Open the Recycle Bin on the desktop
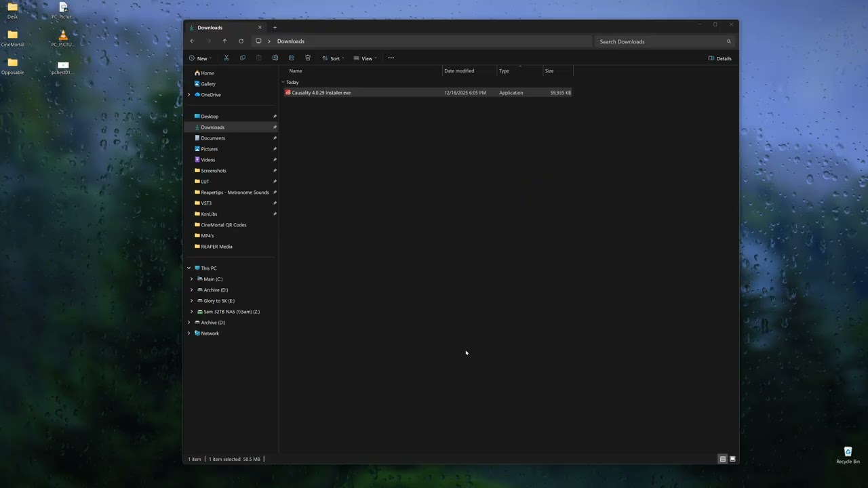The width and height of the screenshot is (868, 488). (848, 454)
